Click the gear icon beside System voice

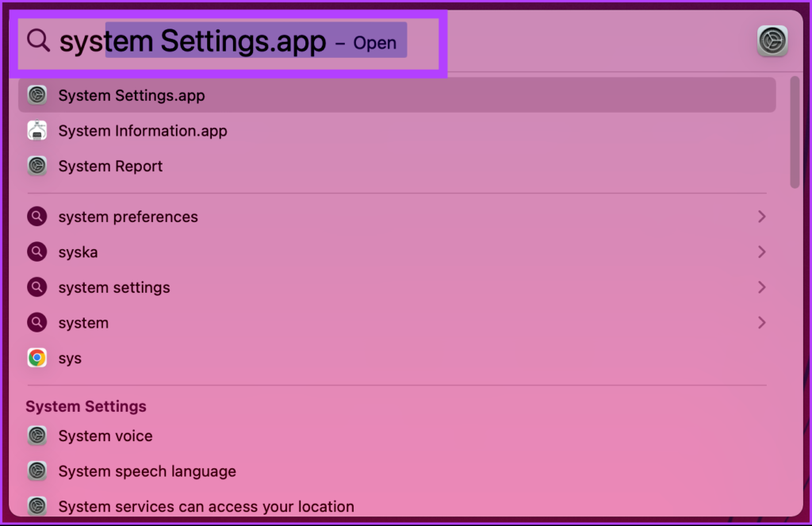[37, 436]
